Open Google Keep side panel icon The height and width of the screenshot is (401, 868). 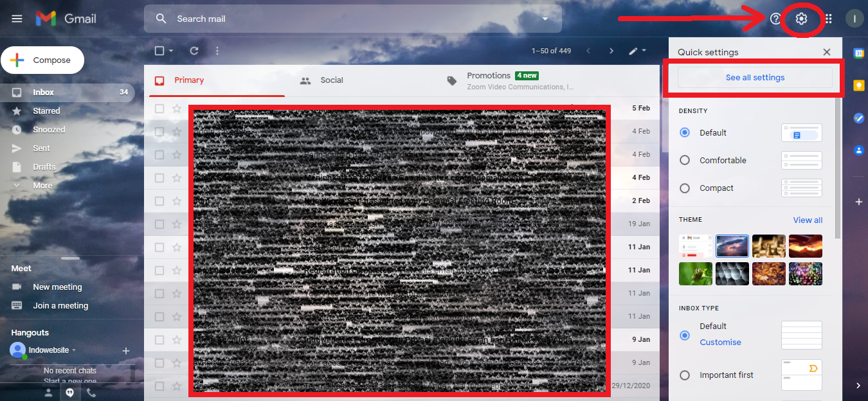pos(858,85)
